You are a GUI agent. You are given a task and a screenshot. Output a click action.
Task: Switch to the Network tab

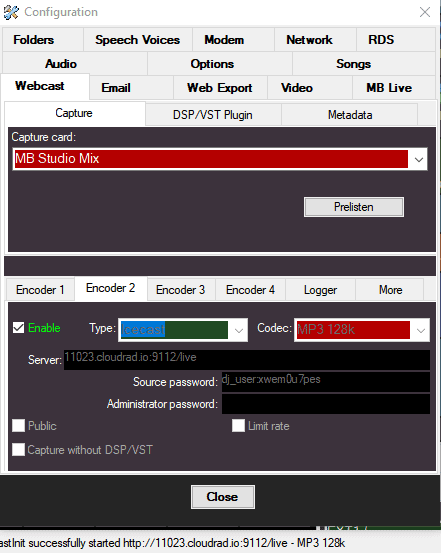click(x=315, y=40)
